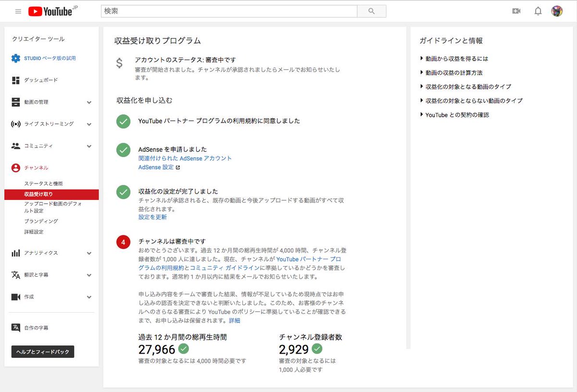Screen dimensions: 577x392
Task: Click the own subtitles (自作の字幕) icon
Action: click(16, 328)
